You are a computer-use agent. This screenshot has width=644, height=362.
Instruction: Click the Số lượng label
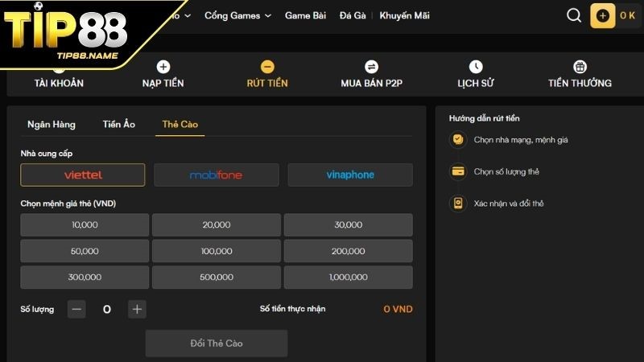[37, 310]
